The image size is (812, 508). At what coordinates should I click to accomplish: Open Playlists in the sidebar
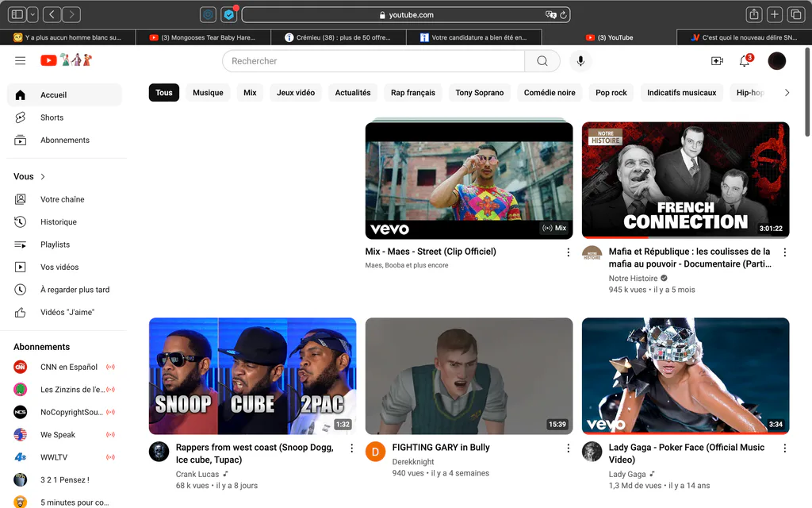click(x=65, y=244)
